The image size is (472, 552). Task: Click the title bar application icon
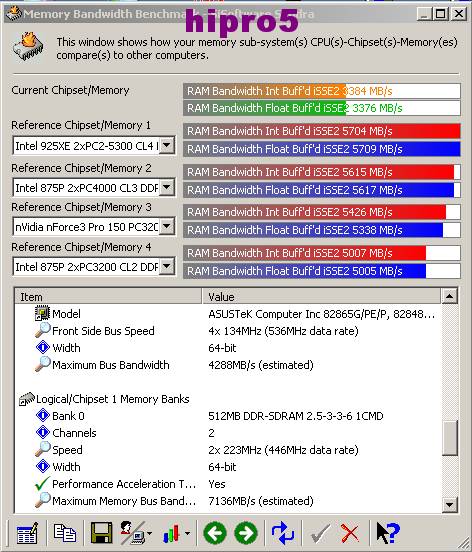click(14, 14)
